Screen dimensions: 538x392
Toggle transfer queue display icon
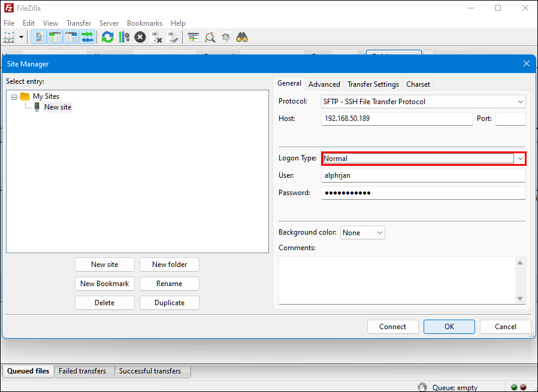pyautogui.click(x=87, y=37)
